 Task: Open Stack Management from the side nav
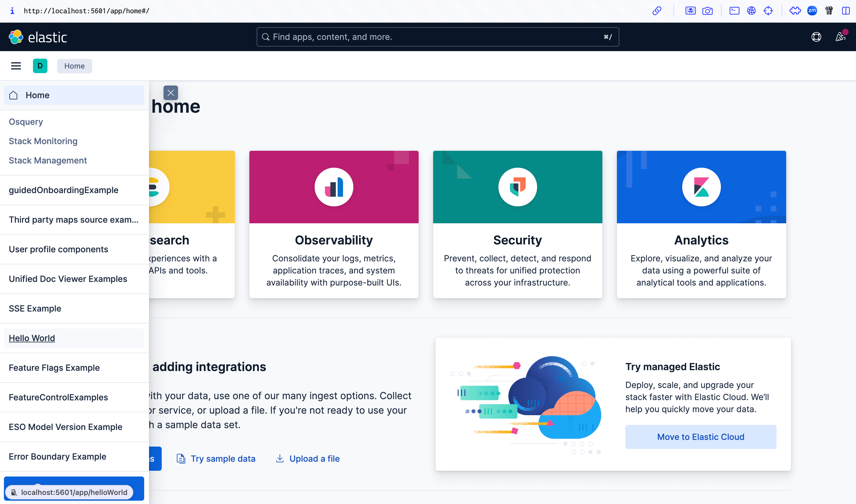pyautogui.click(x=48, y=160)
